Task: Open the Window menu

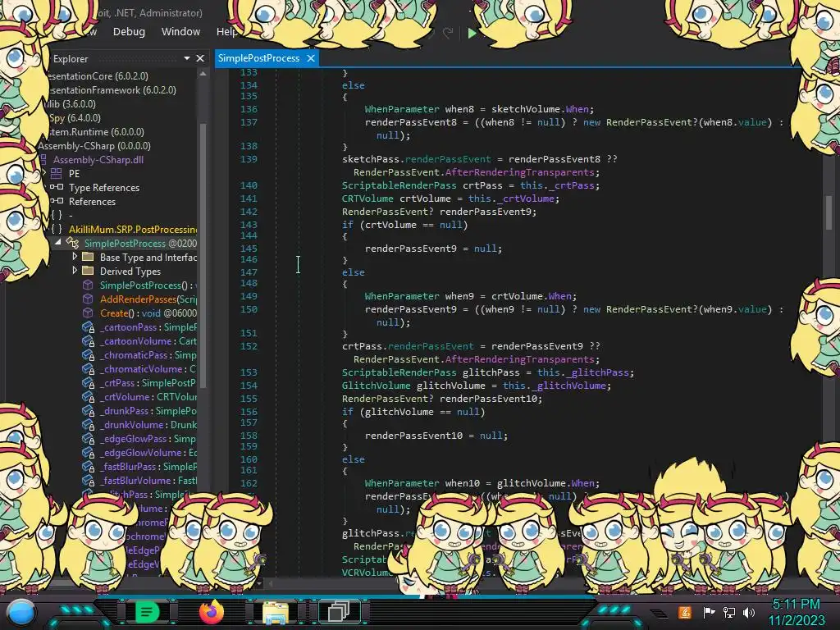Action: pos(180,32)
